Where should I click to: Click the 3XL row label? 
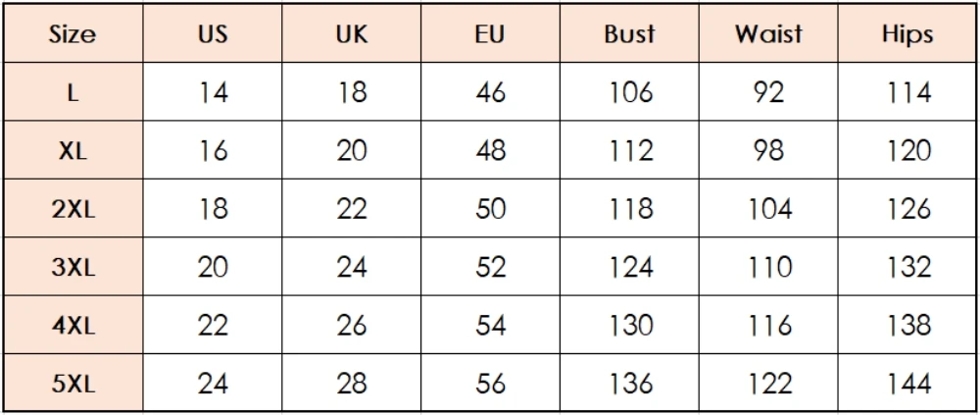coord(73,266)
